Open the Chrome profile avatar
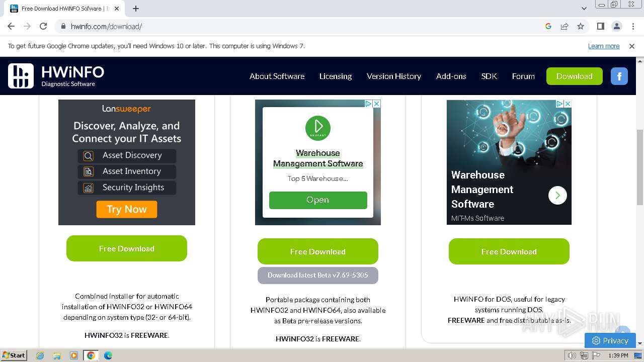This screenshot has height=362, width=644. pos(616,26)
